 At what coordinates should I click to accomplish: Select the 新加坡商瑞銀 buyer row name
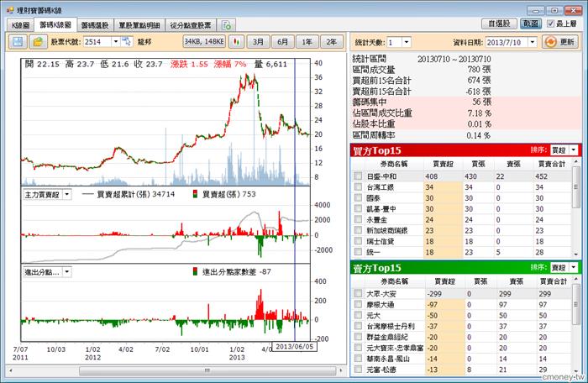click(386, 230)
